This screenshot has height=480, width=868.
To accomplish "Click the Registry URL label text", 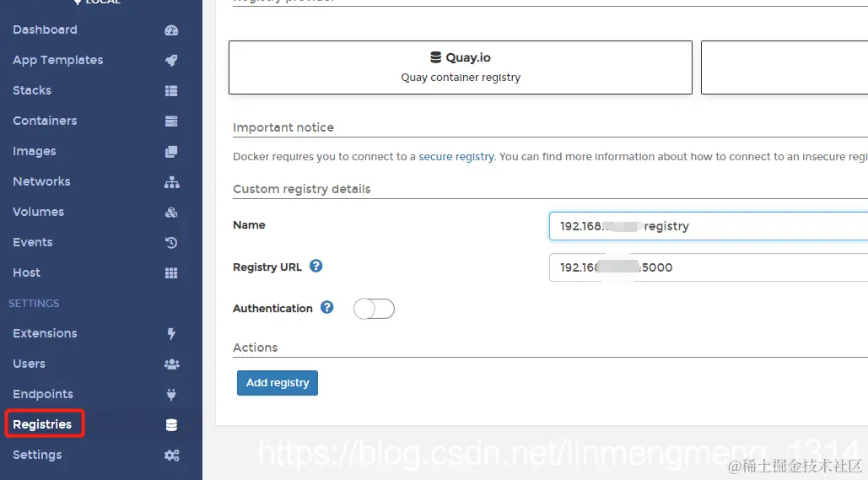I will (267, 267).
